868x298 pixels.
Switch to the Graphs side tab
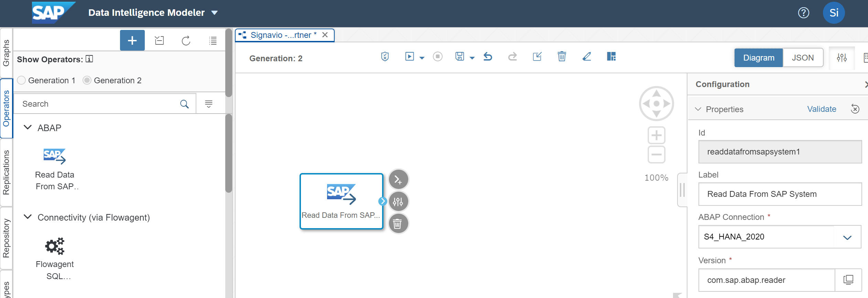point(6,53)
